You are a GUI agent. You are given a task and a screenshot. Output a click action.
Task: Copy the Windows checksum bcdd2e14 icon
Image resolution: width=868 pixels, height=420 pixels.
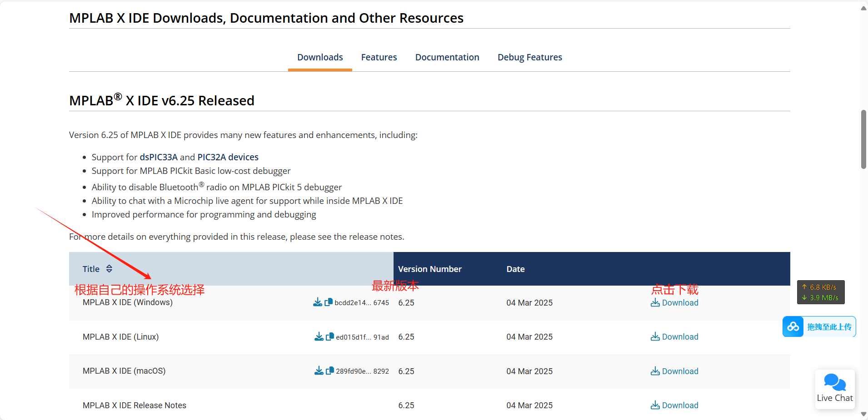click(329, 302)
